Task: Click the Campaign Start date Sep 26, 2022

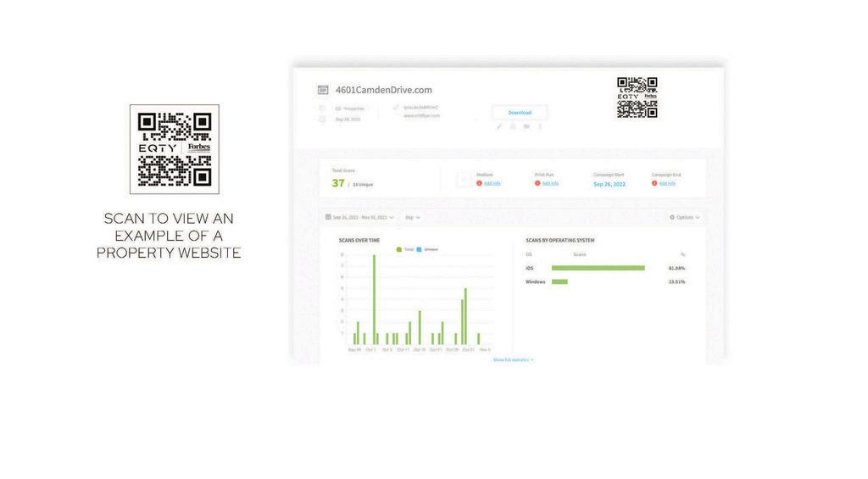Action: (609, 184)
